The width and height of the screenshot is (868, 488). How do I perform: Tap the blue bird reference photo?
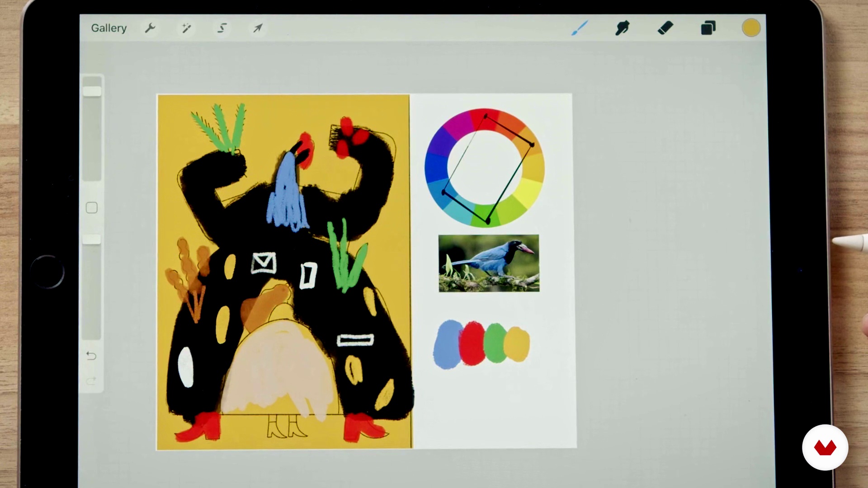click(489, 263)
